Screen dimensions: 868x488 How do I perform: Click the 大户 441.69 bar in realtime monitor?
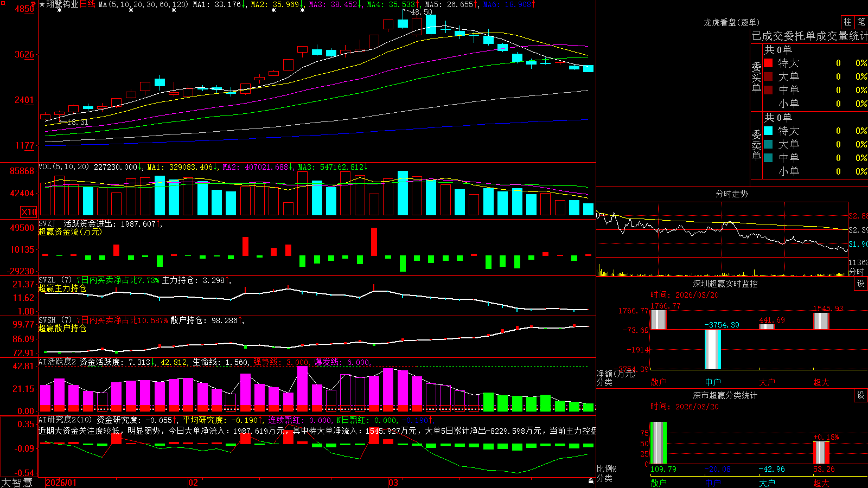pyautogui.click(x=767, y=326)
